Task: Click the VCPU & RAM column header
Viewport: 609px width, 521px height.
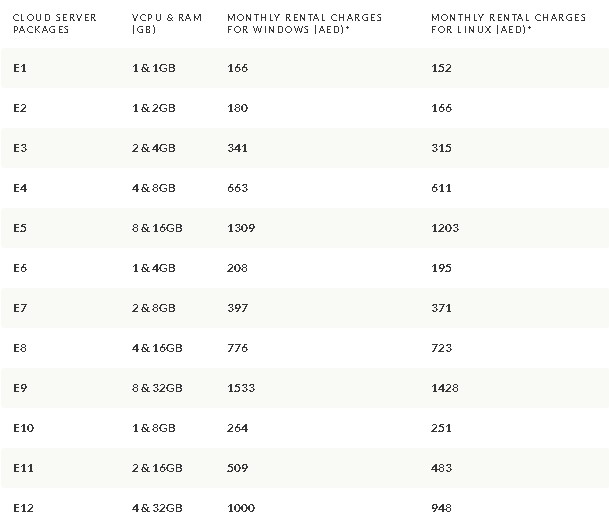Action: 167,23
